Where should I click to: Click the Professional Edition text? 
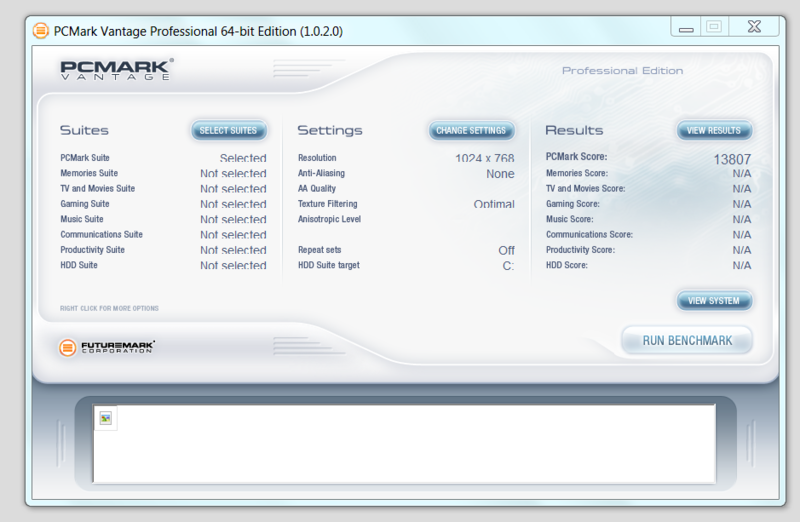(622, 70)
